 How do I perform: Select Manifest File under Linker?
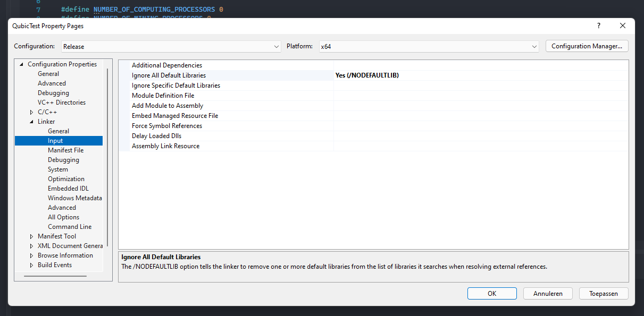click(65, 150)
